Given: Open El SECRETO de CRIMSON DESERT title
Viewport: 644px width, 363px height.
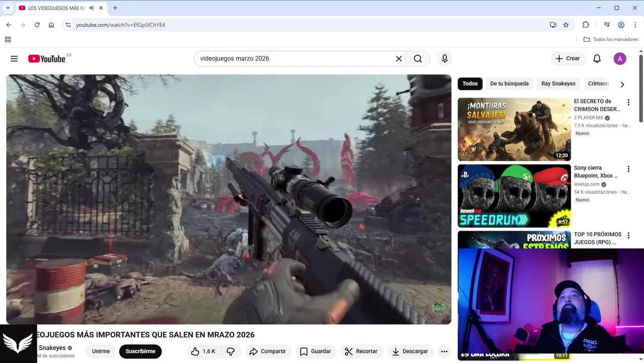Looking at the screenshot, I should [597, 105].
